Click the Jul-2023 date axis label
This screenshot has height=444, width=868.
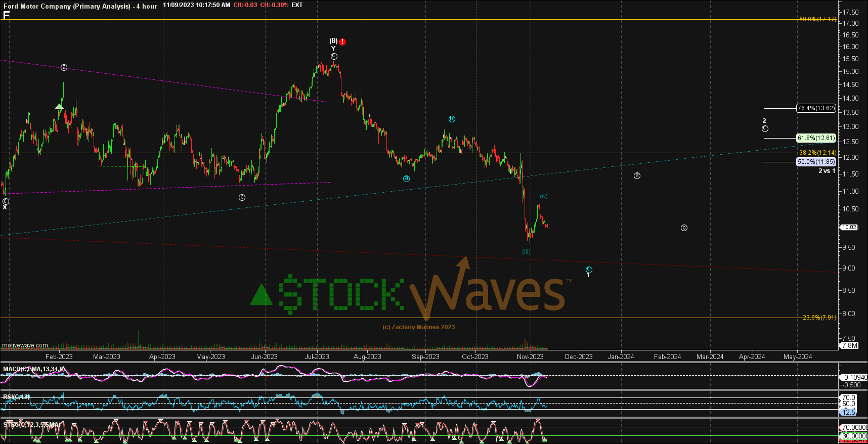coord(317,357)
